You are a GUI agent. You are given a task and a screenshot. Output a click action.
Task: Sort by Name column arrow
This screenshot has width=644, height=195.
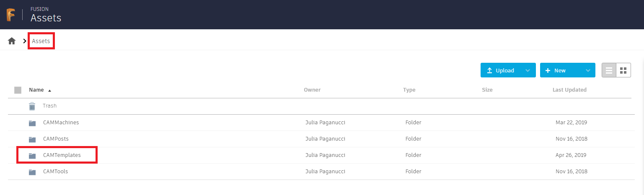coord(50,90)
